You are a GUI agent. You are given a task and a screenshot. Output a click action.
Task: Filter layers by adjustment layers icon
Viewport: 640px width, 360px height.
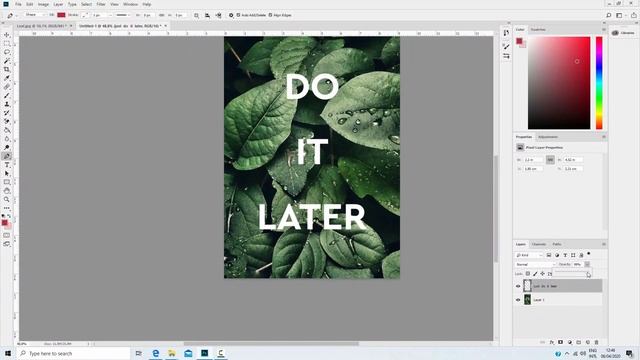pyautogui.click(x=557, y=255)
